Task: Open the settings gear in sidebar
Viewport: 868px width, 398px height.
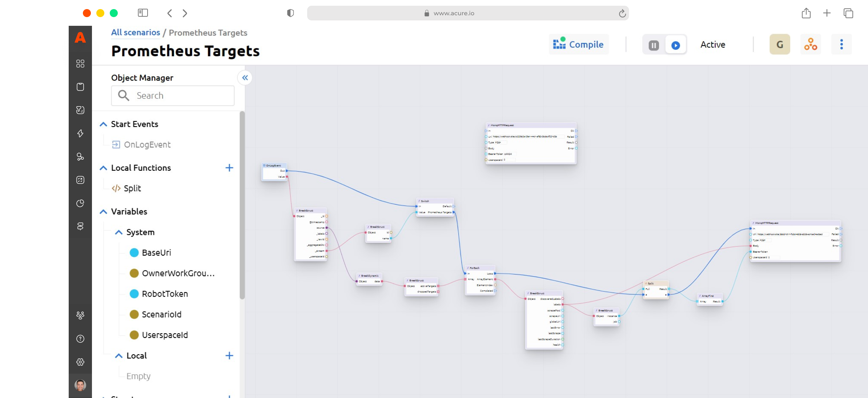Action: click(x=80, y=362)
